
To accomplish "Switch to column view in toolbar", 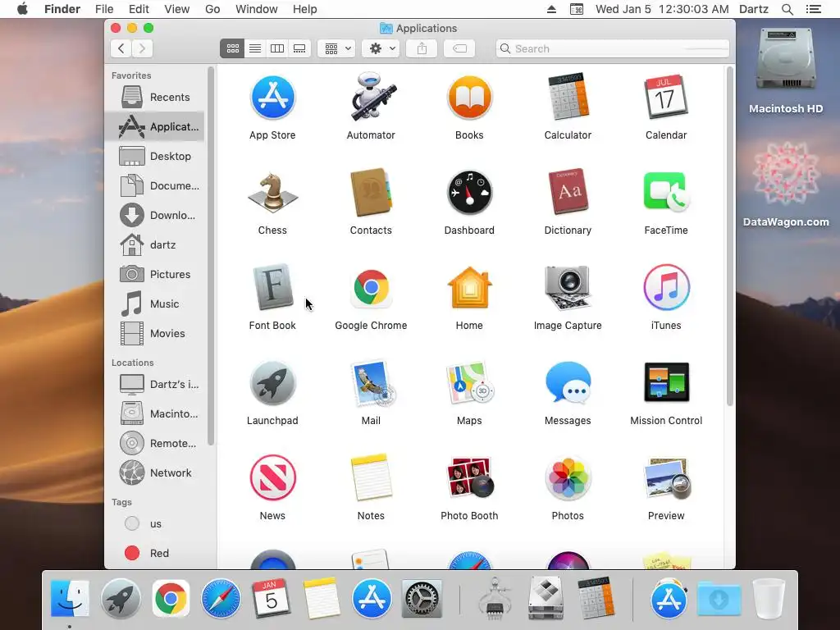I will coord(277,48).
